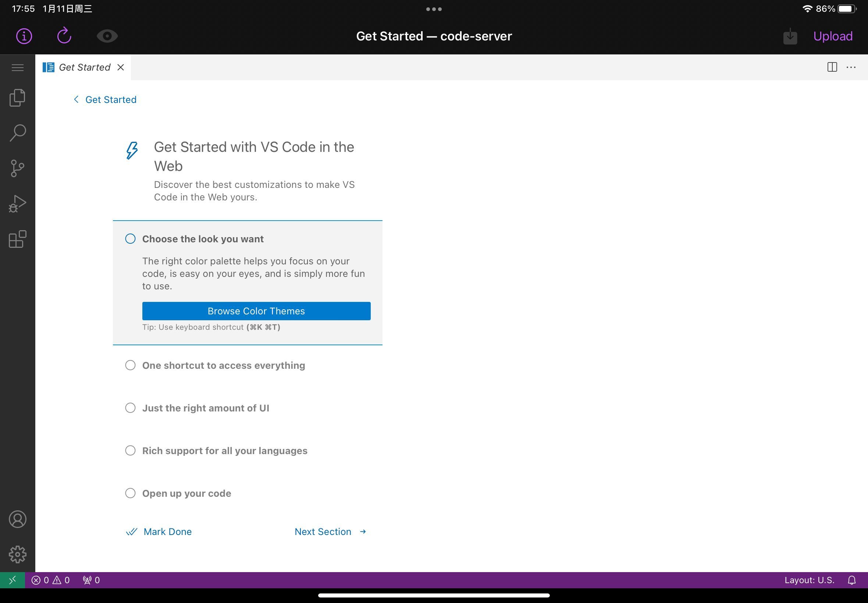The height and width of the screenshot is (603, 868).
Task: Click the three-dot tab menu
Action: (x=852, y=66)
